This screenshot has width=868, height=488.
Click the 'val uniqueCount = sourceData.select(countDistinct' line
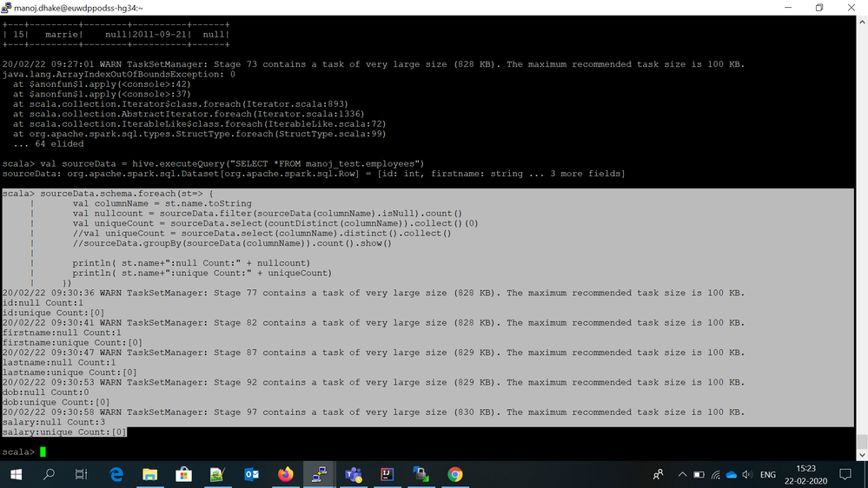275,223
